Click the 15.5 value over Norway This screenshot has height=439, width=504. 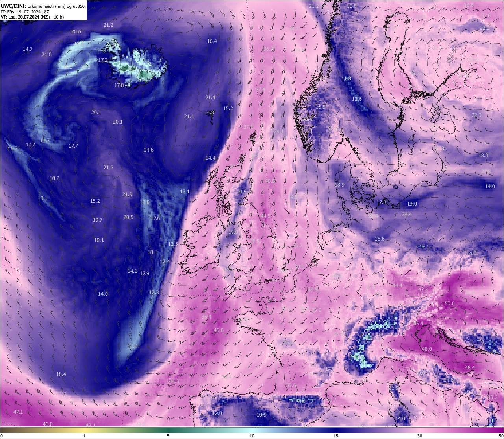pyautogui.click(x=321, y=107)
